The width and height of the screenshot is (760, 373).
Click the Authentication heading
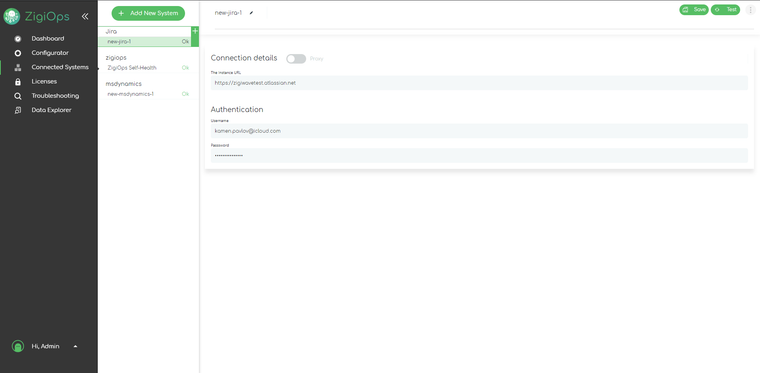click(237, 109)
